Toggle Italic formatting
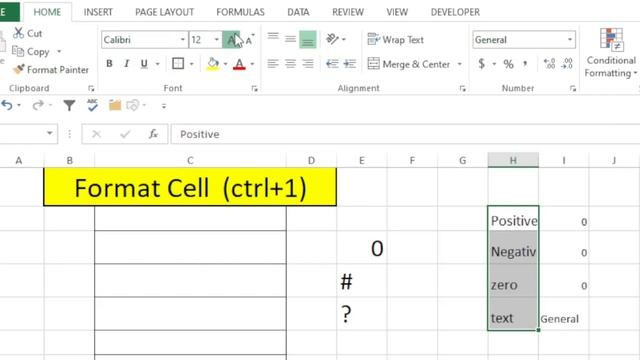The height and width of the screenshot is (360, 640). coord(127,64)
